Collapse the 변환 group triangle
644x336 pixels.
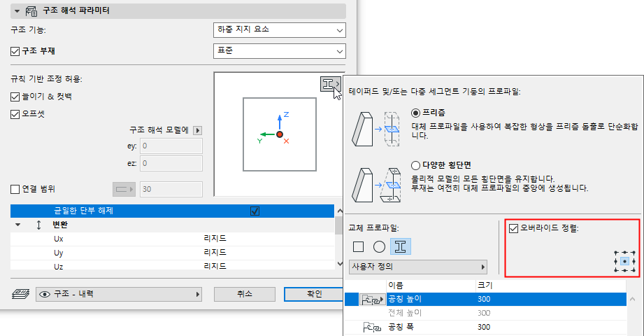[17, 225]
